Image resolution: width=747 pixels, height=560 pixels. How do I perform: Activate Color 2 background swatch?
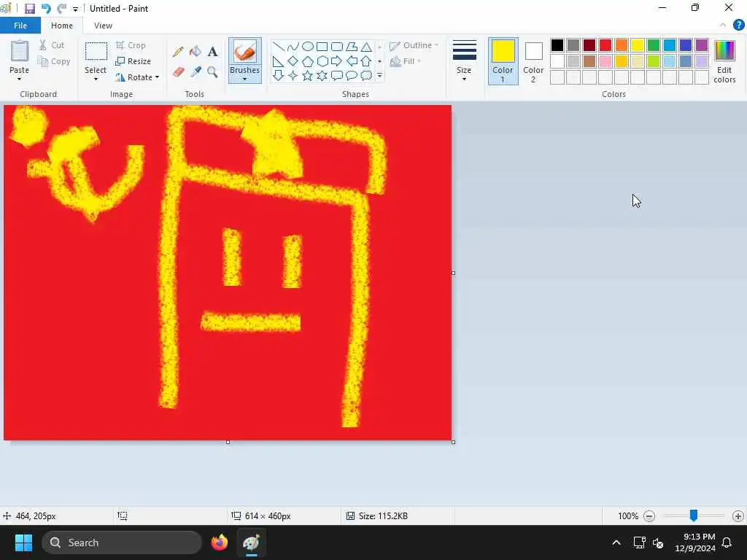point(533,61)
